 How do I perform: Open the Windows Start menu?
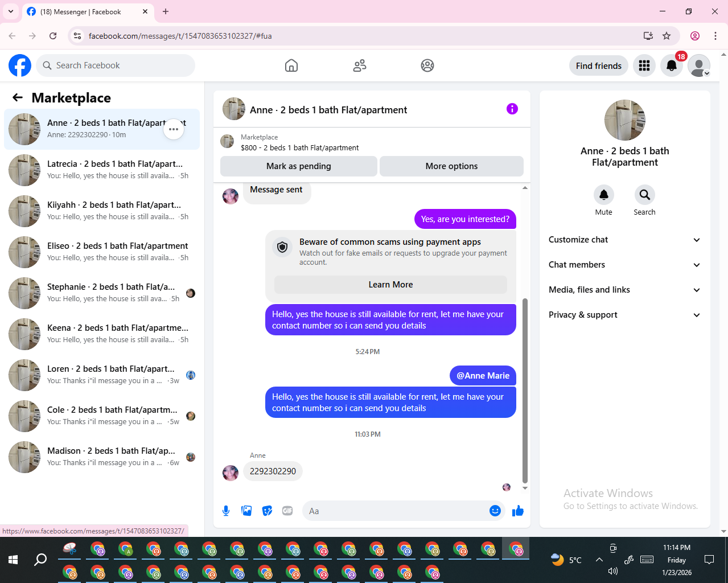(13, 560)
